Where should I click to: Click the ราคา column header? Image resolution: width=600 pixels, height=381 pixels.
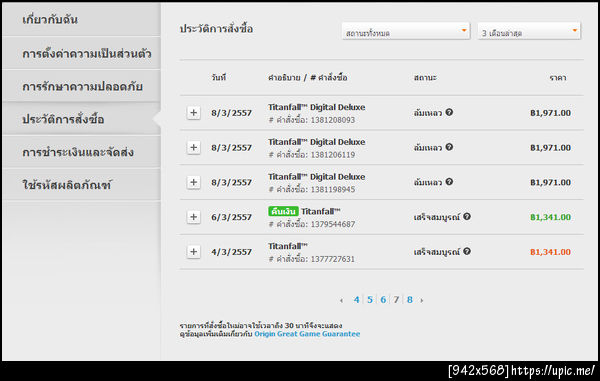[558, 78]
